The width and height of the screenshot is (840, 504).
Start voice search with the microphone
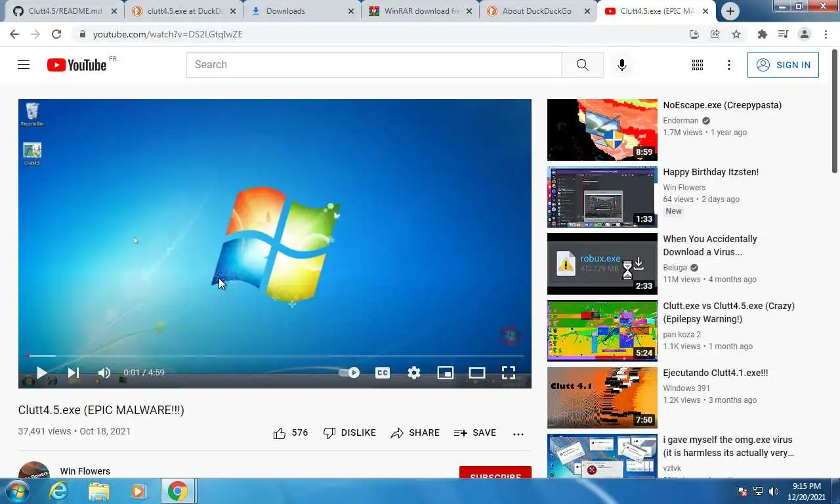pyautogui.click(x=622, y=65)
